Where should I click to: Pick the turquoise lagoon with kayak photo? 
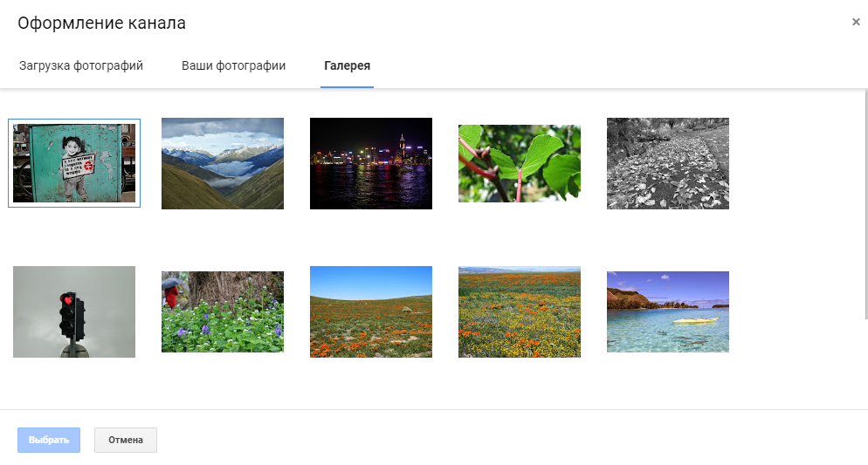[668, 311]
